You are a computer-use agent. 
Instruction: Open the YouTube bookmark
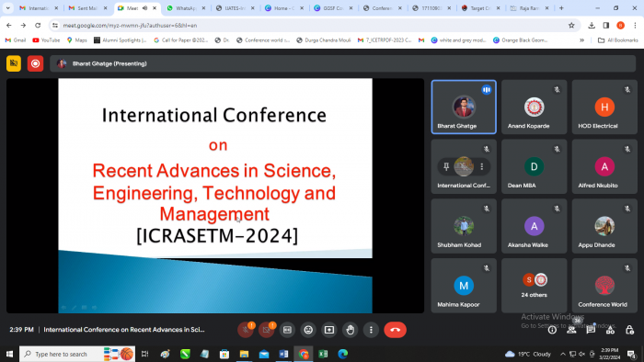46,40
